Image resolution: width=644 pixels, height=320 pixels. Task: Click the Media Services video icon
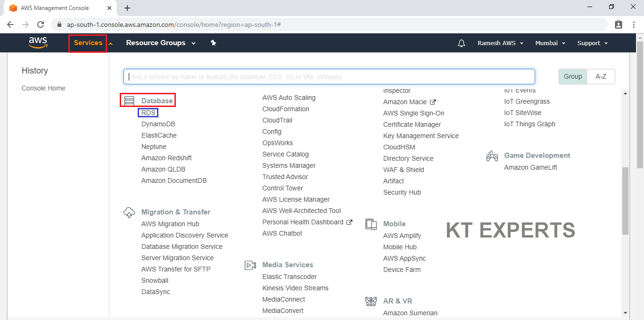pos(250,265)
